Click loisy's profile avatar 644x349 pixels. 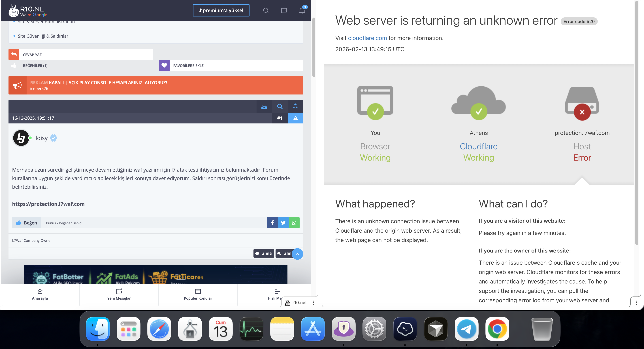tap(21, 138)
